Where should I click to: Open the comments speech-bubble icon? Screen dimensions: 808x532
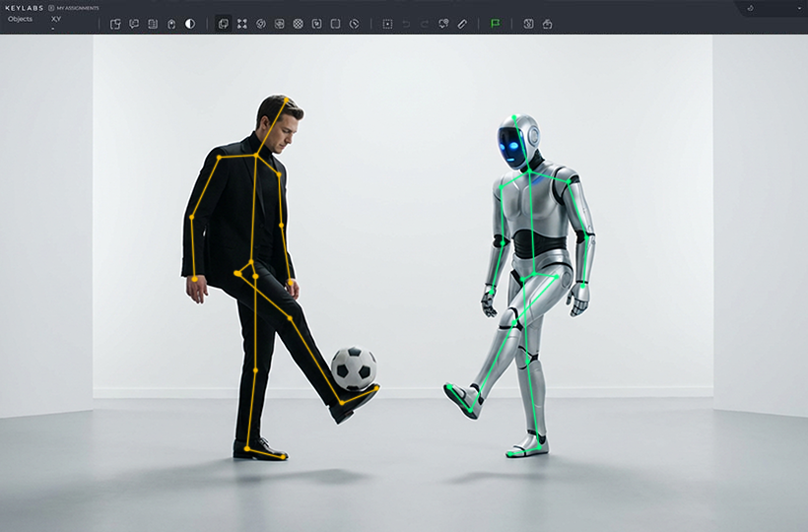point(134,24)
